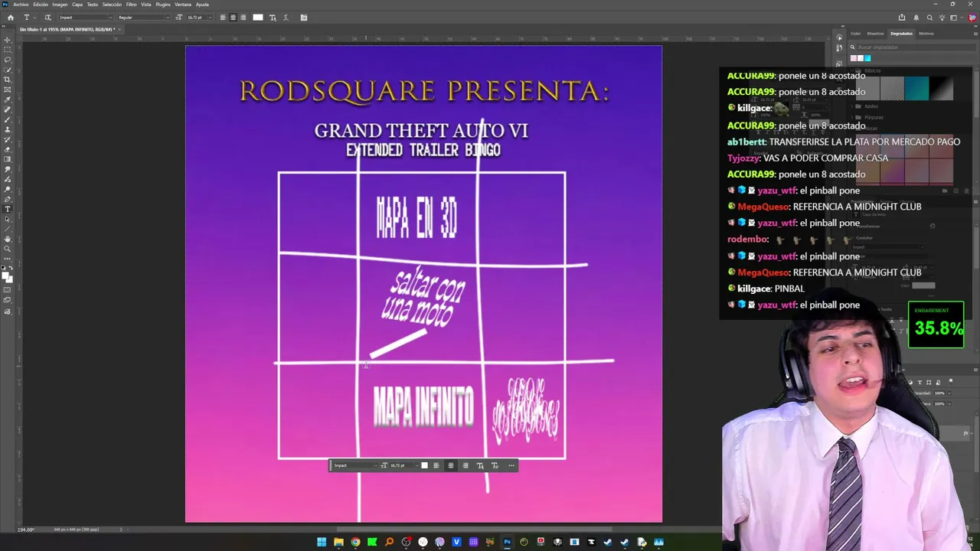Open the search icon in the top-right
This screenshot has width=980, height=551.
click(x=929, y=18)
